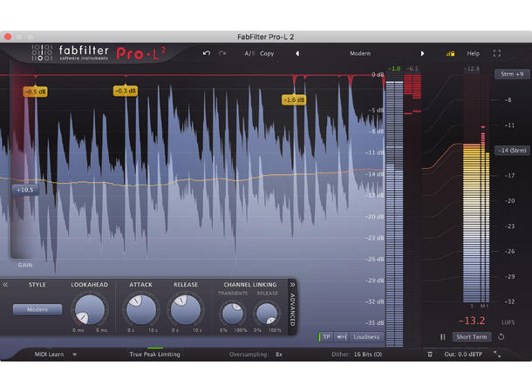Click the unity gain icon by output
532x392 pixels.
point(430,355)
